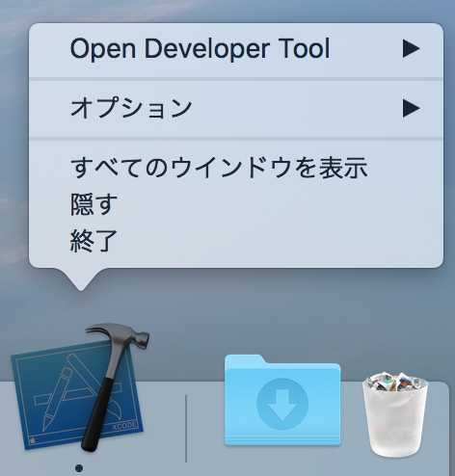
Task: Expand the Open Developer Tool submenu arrow
Action: click(411, 49)
